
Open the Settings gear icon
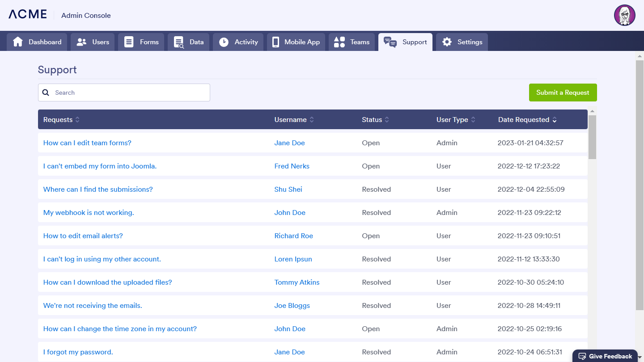point(447,42)
